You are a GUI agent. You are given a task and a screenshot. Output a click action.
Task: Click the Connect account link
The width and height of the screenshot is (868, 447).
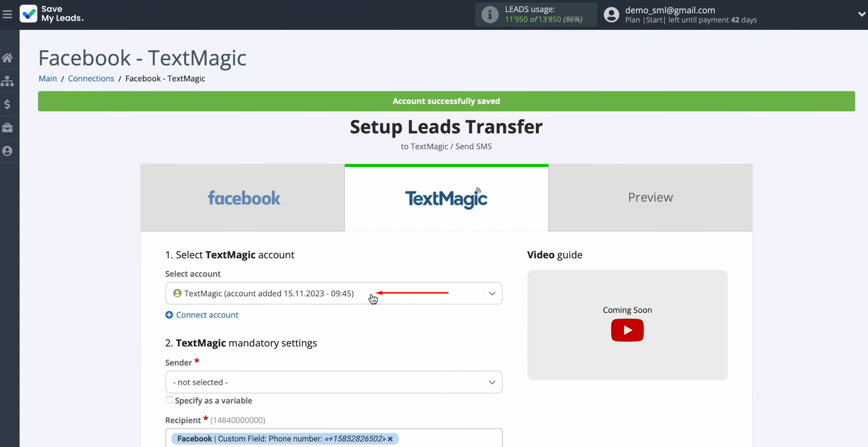(207, 315)
